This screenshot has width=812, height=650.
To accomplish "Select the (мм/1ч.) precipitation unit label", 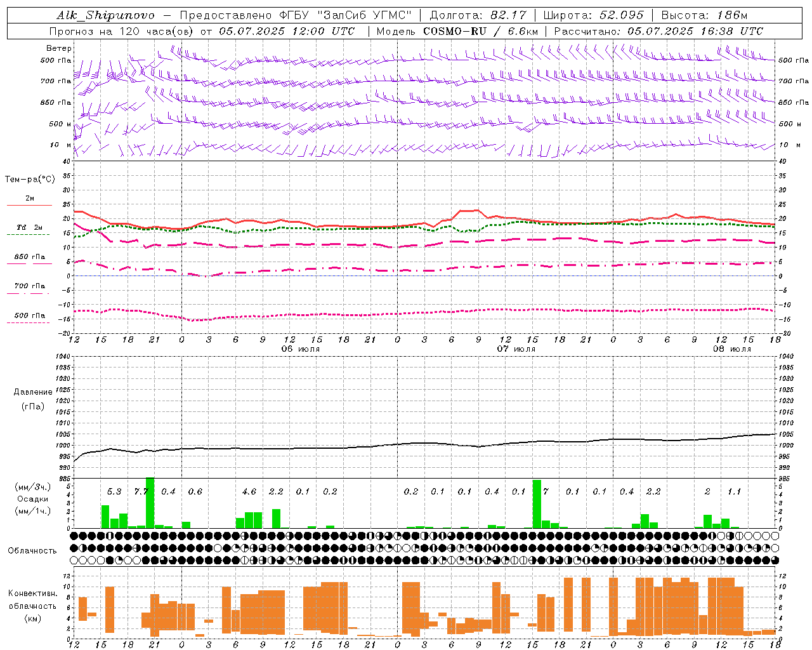I will (33, 511).
